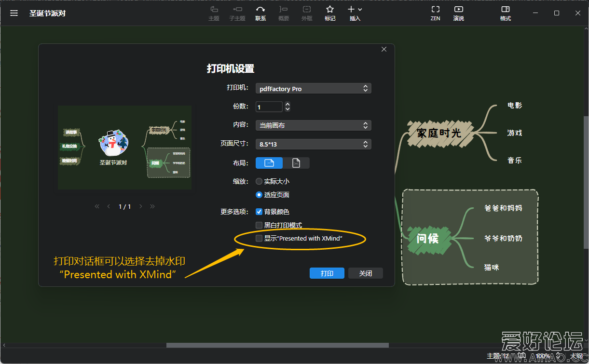Go to previous preview page
Viewport: 589px width, 364px height.
click(x=109, y=206)
